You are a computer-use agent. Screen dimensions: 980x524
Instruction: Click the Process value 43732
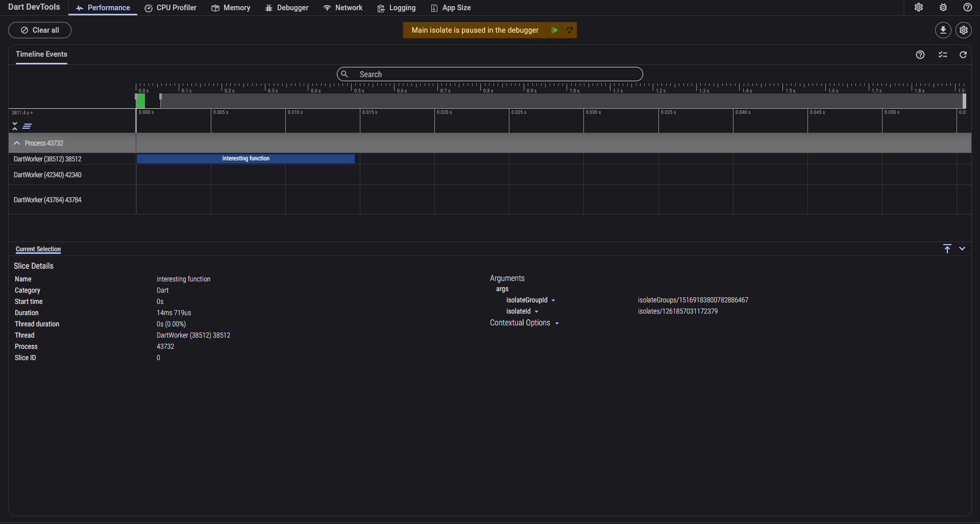point(165,346)
